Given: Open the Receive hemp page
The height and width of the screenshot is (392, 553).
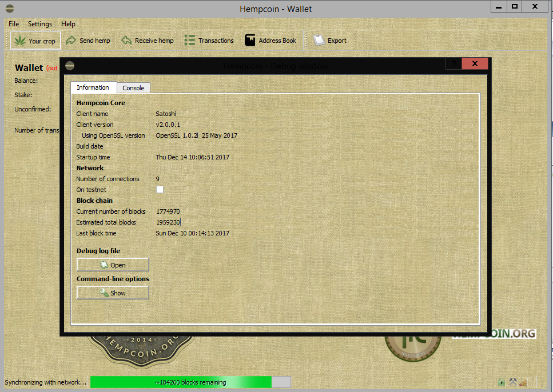Looking at the screenshot, I should point(148,41).
